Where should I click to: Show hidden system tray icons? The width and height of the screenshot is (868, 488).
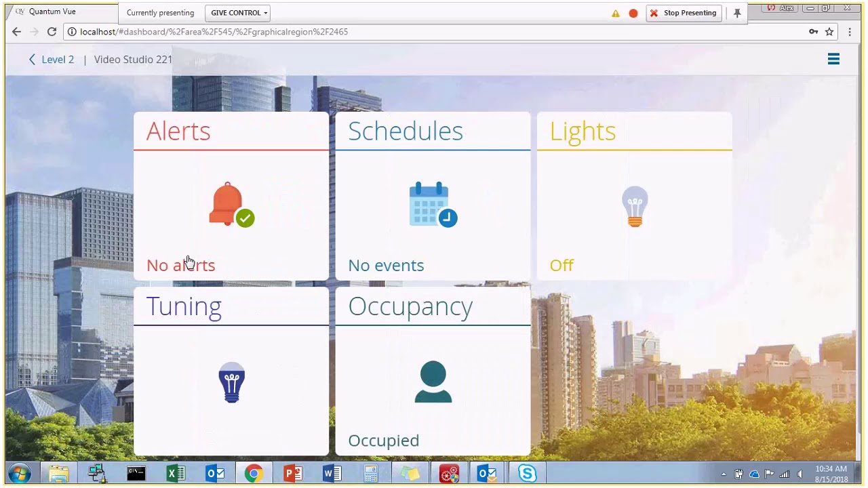724,474
